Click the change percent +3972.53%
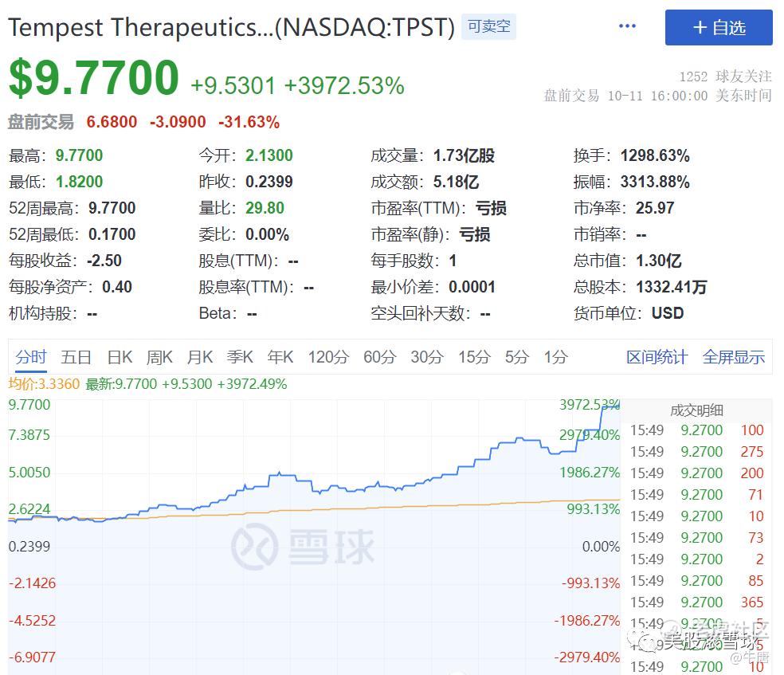This screenshot has width=784, height=675. (x=344, y=85)
